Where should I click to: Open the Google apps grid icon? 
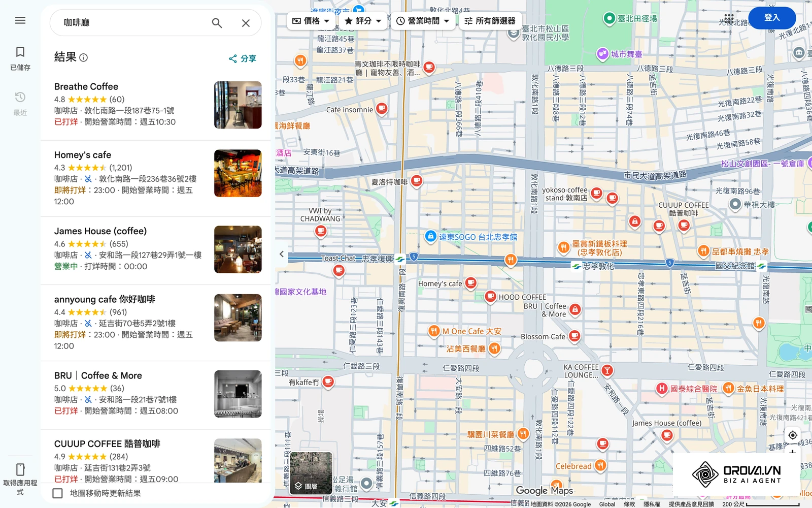[729, 18]
